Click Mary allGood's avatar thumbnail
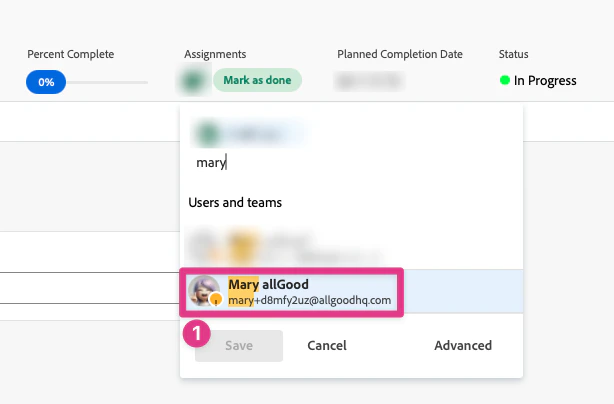Viewport: 614px width, 404px height. 204,291
